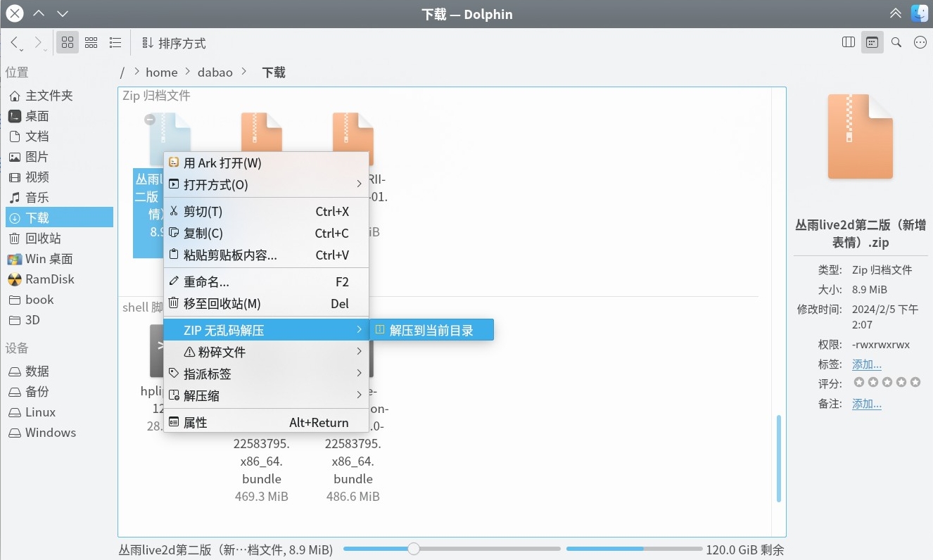The width and height of the screenshot is (933, 560).
Task: Click root slash in breadcrumb
Action: coord(122,72)
